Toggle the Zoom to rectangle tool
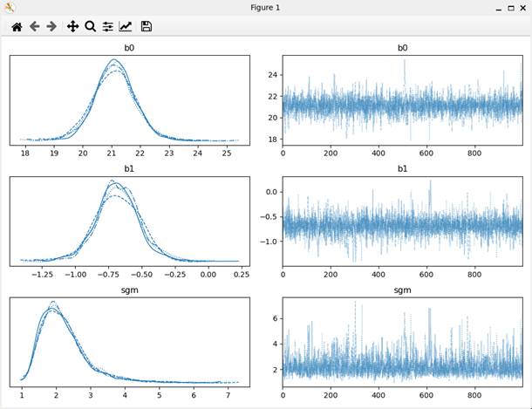 tap(90, 27)
